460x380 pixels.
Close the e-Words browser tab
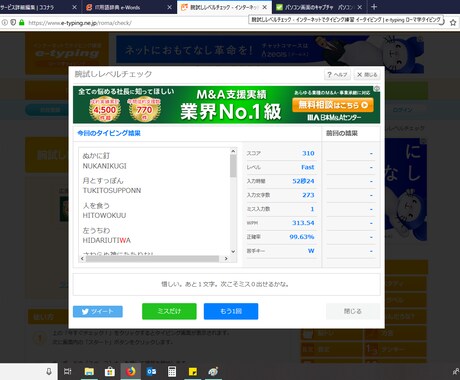pyautogui.click(x=170, y=7)
